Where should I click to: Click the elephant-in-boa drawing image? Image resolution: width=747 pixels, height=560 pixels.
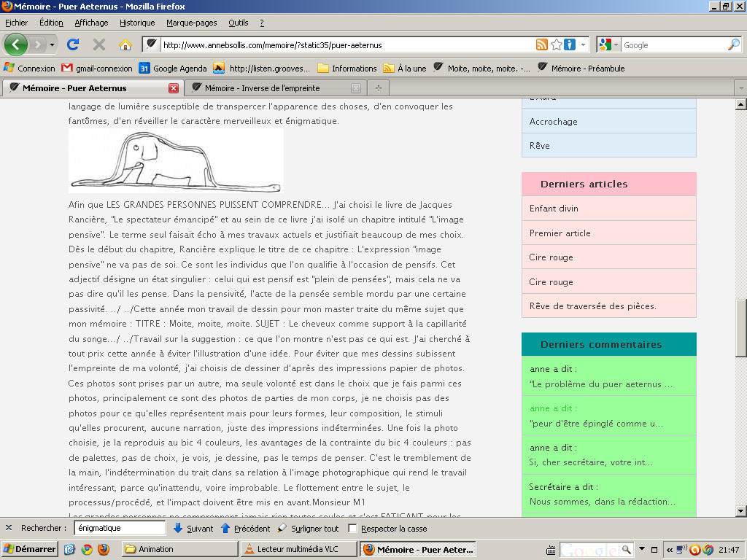tap(176, 161)
